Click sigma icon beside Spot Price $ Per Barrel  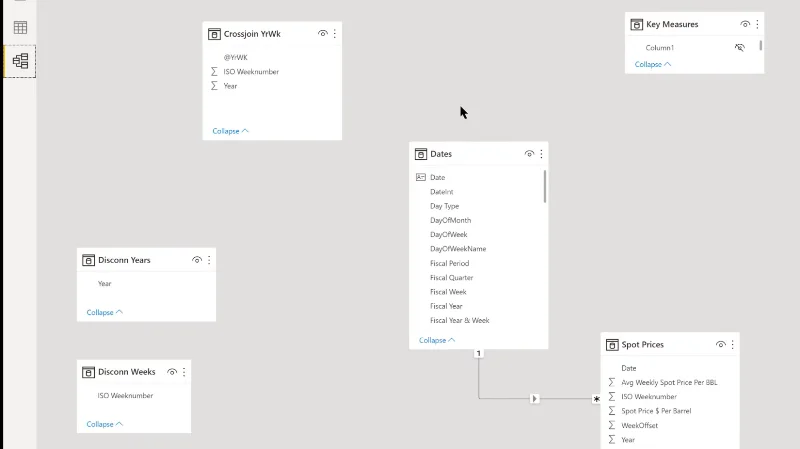pyautogui.click(x=612, y=411)
